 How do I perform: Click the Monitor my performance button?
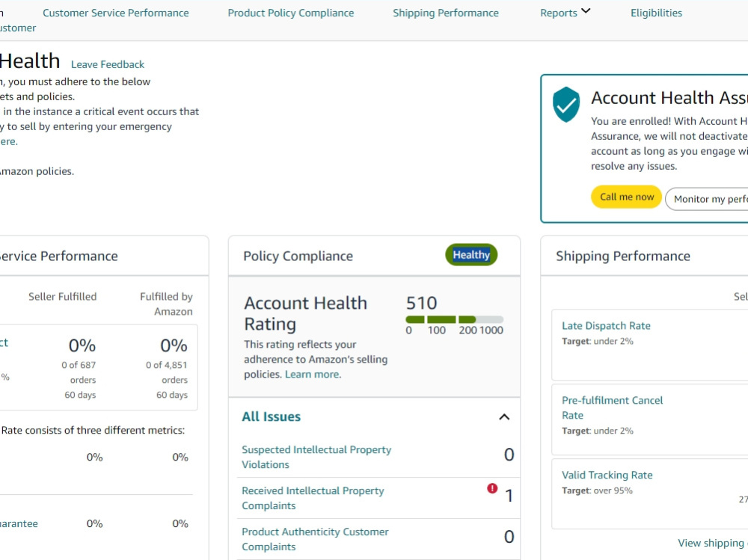coord(708,200)
